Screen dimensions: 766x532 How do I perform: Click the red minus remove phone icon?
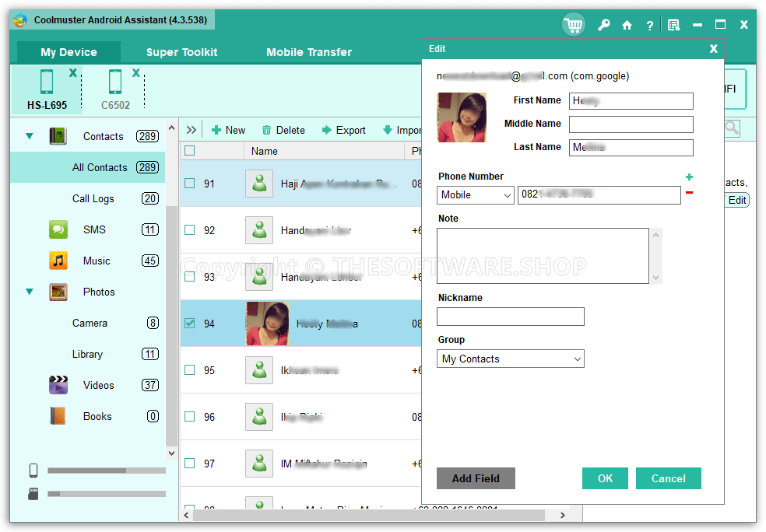(x=689, y=193)
